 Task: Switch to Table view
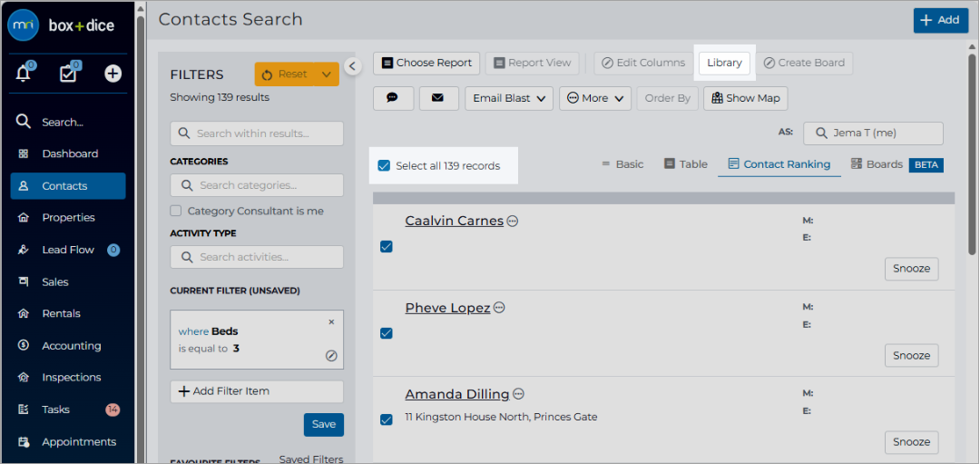[686, 164]
